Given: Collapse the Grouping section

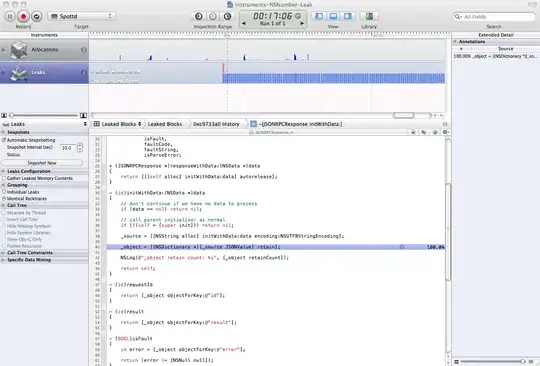Looking at the screenshot, I should point(3,185).
